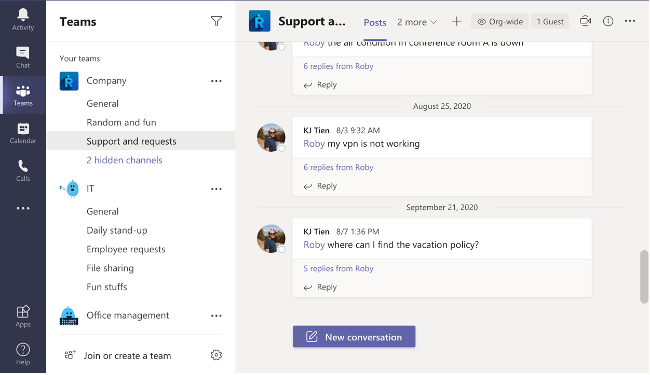The width and height of the screenshot is (650, 375).
Task: Expand the 2 more tabs dropdown
Action: [417, 22]
